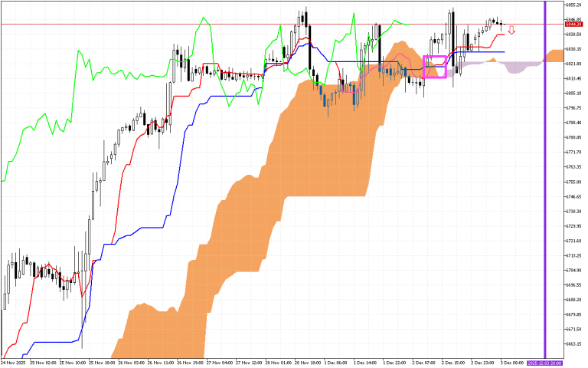Click the 2 Dec 23:00 time axis label
The image size is (588, 368).
[483, 363]
